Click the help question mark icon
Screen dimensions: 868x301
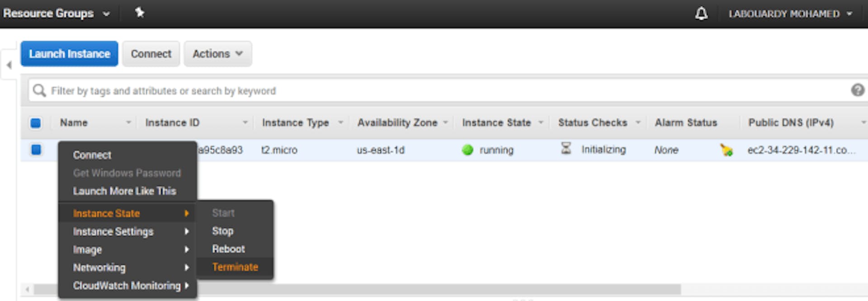tap(858, 90)
